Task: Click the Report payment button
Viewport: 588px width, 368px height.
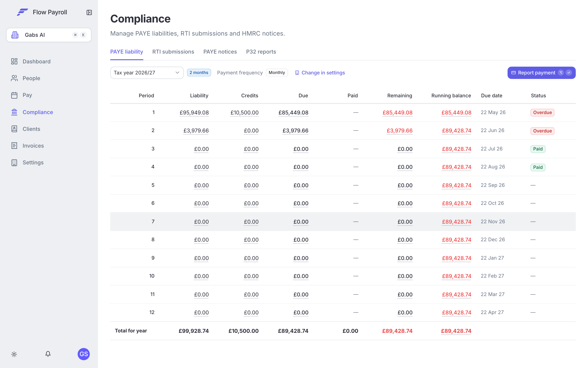Action: click(x=541, y=73)
